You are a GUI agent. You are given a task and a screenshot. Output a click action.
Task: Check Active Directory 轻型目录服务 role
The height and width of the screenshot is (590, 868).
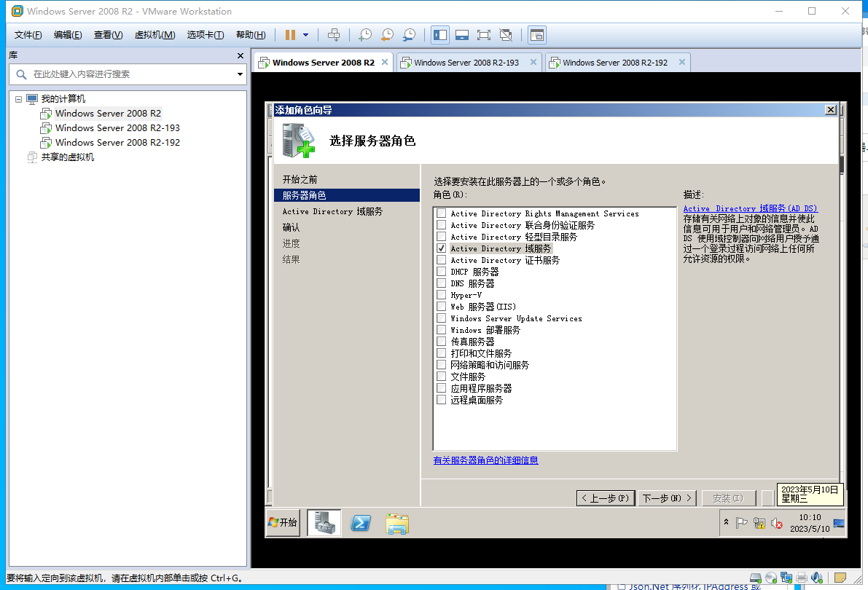pos(441,236)
